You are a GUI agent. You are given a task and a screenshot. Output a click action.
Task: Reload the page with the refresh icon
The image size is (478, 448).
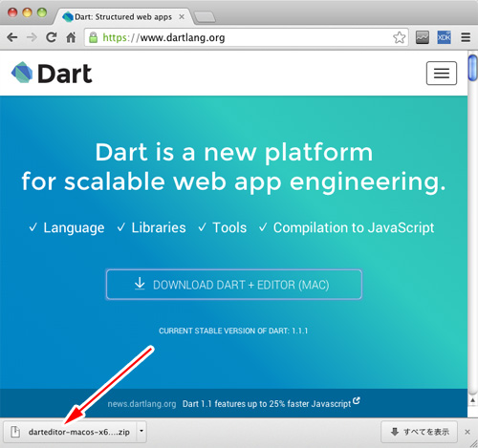(x=51, y=37)
